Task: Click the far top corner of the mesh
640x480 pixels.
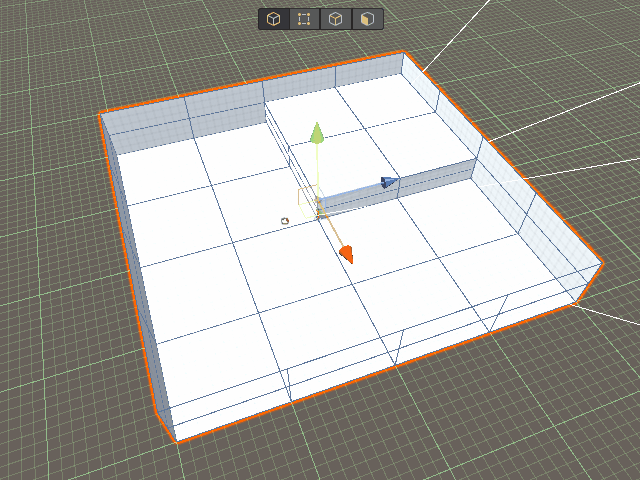Action: (x=403, y=52)
